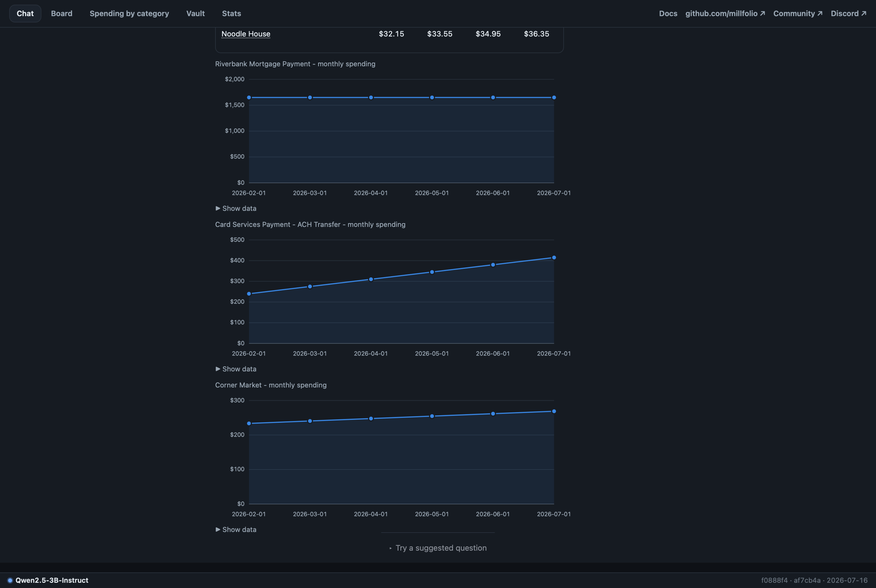Click Riverbank chart point at 2026-07-01
The width and height of the screenshot is (876, 588).
click(554, 98)
